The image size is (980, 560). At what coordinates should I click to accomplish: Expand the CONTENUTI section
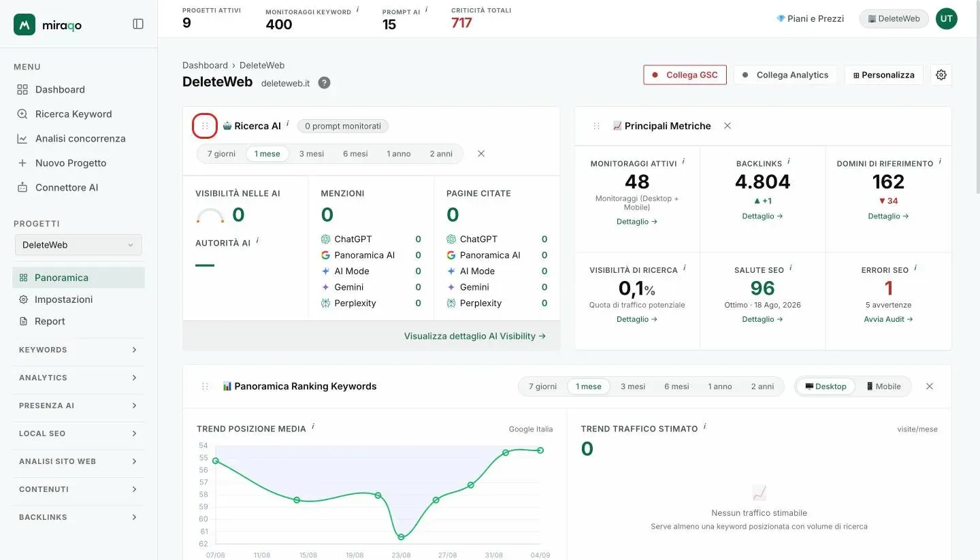(78, 489)
